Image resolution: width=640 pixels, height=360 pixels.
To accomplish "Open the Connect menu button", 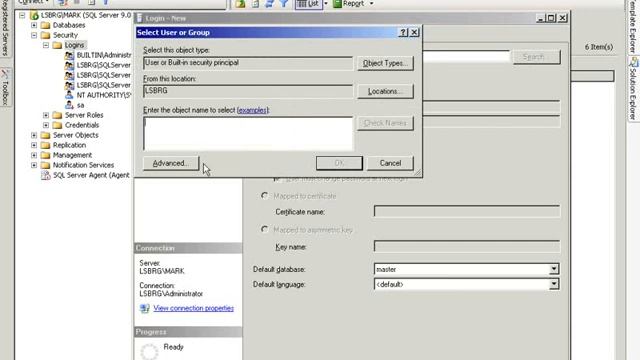I will point(33,2).
